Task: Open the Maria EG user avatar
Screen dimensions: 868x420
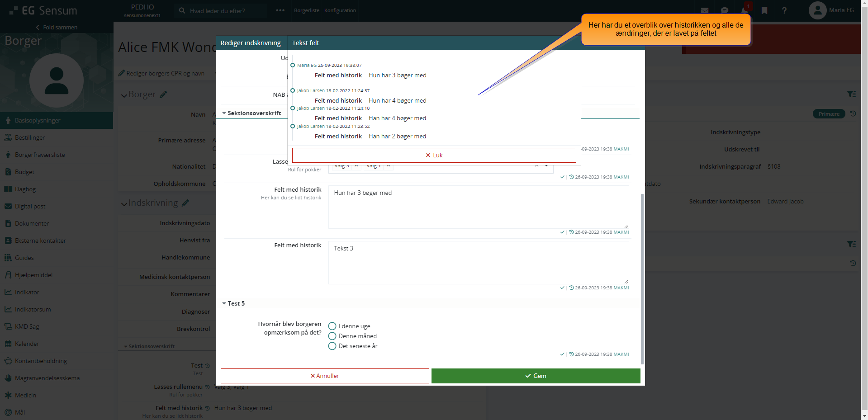Action: [817, 10]
